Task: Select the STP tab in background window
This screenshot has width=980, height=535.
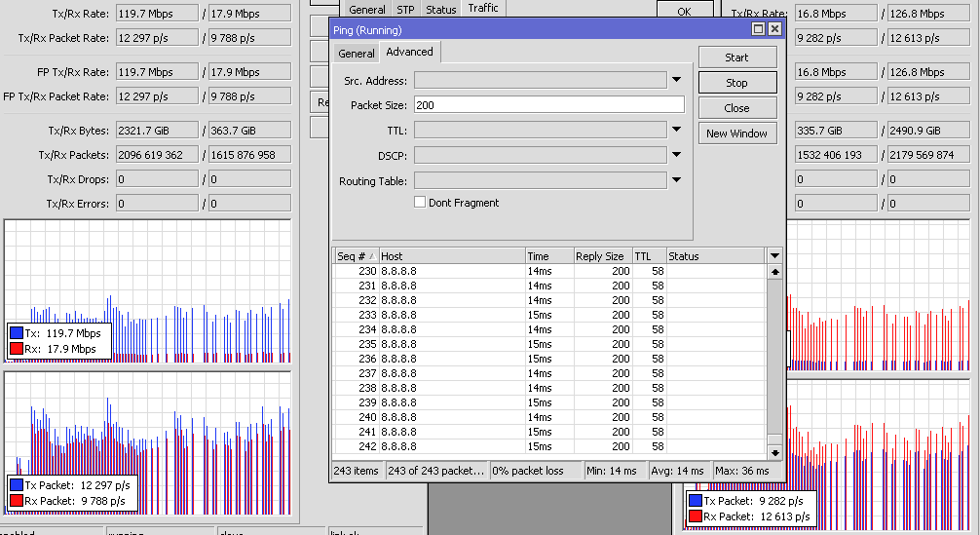Action: pyautogui.click(x=406, y=10)
